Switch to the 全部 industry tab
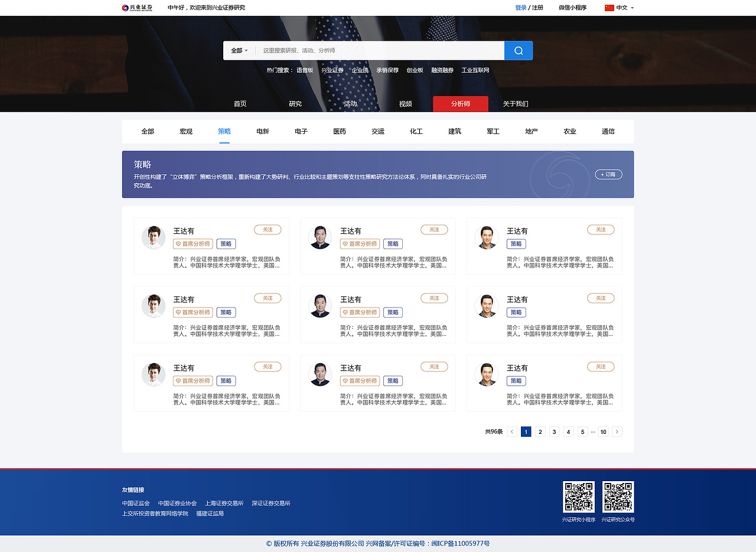This screenshot has width=756, height=552. (148, 132)
